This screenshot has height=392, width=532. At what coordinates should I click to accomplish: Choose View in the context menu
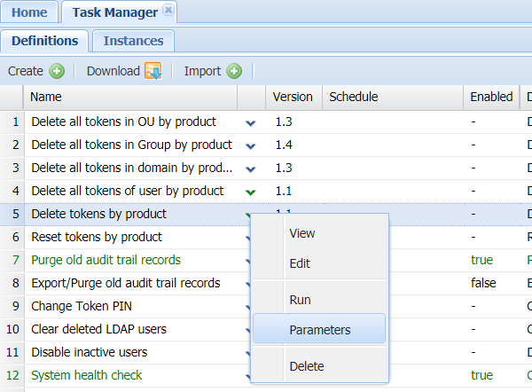point(302,233)
